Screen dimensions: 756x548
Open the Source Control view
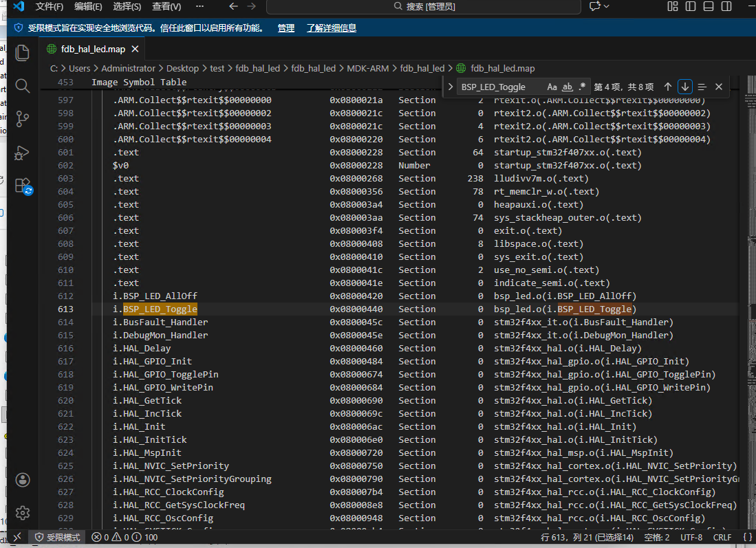pos(22,118)
